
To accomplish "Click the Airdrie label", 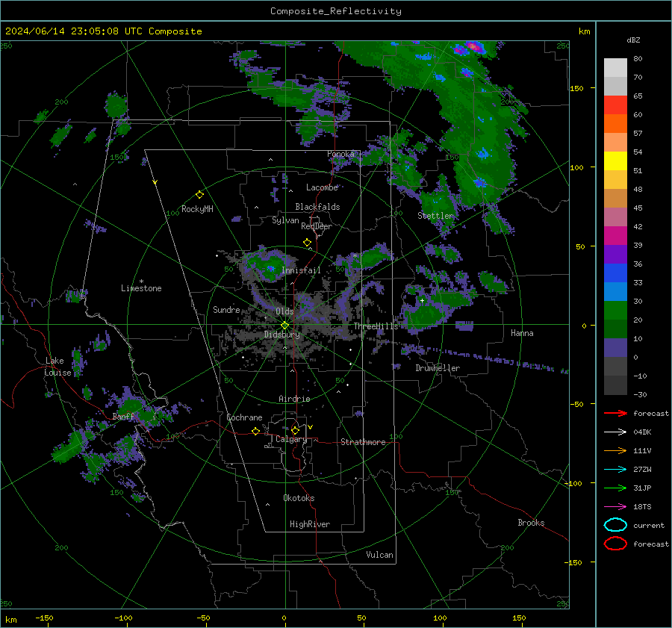I will click(x=294, y=399).
